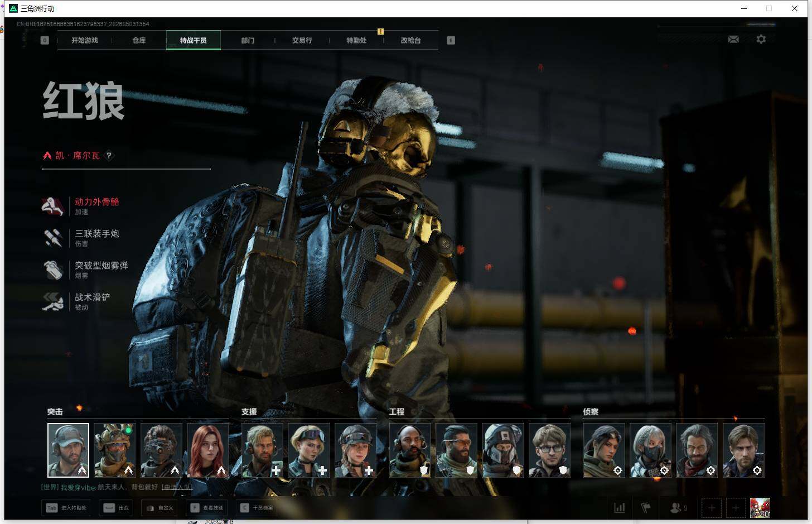Select the 工程 operator wearing black-framed glasses
Screen dimensions: 812x524
point(549,450)
